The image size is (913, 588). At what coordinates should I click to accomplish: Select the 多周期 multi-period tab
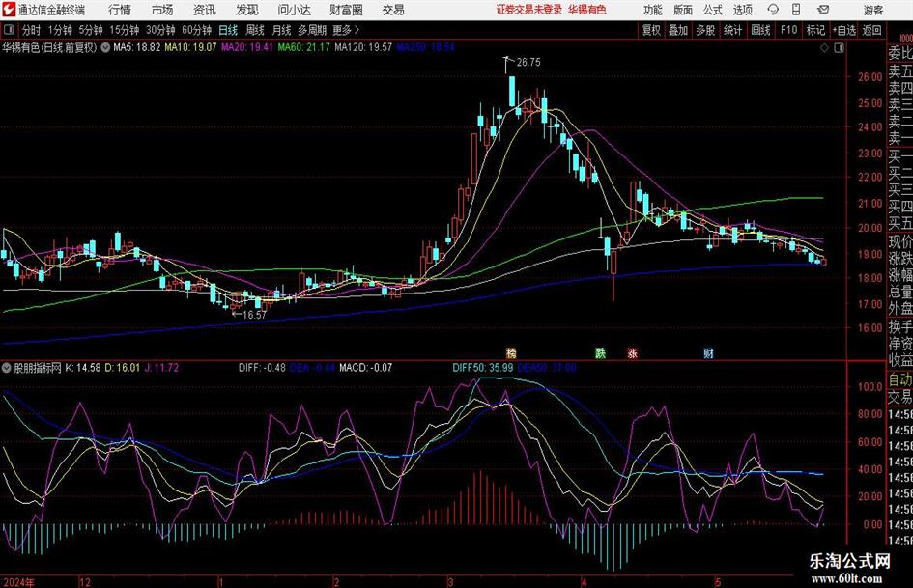click(312, 30)
